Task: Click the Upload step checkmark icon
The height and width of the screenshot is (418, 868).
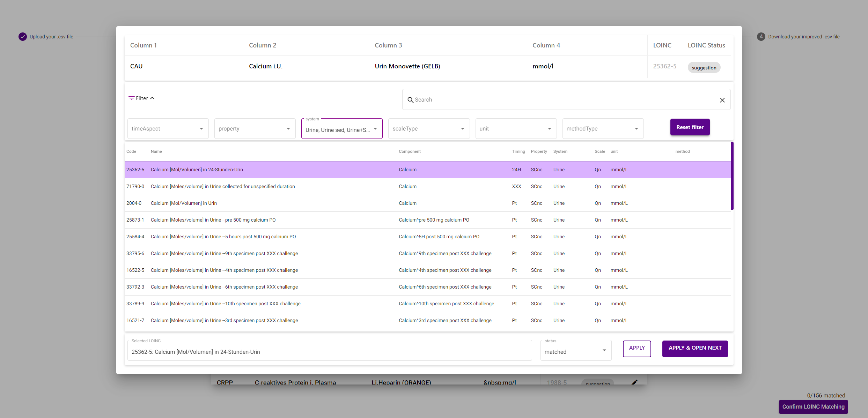Action: [x=23, y=37]
